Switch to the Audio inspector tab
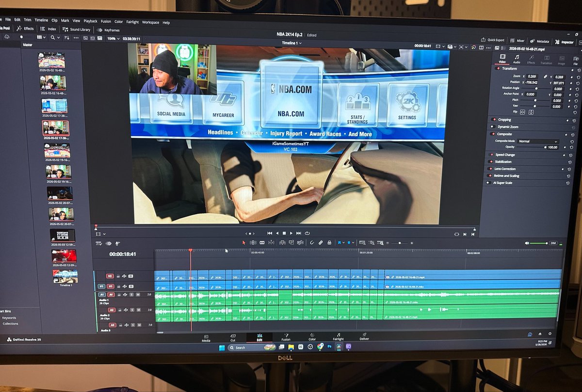Viewport: 582px width, 392px height. point(516,60)
